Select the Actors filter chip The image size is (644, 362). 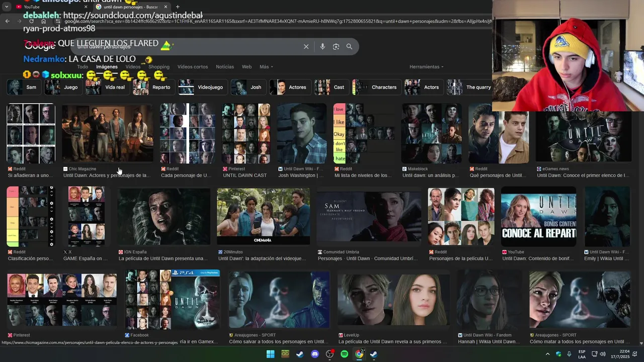[x=424, y=87]
